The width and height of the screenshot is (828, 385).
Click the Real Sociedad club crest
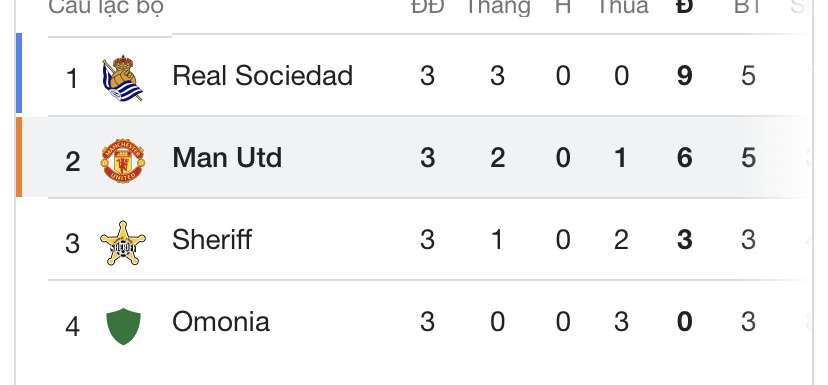point(123,78)
